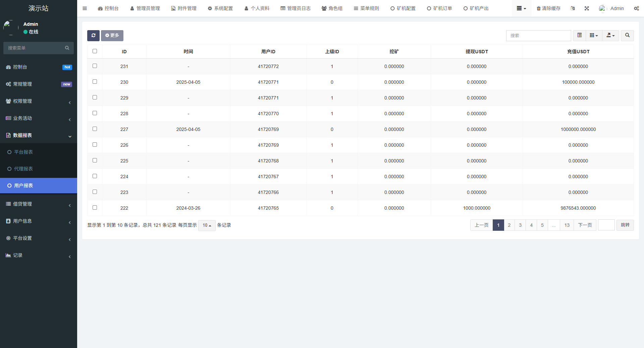Open the settings gear icon top right
The height and width of the screenshot is (348, 644).
click(x=636, y=8)
